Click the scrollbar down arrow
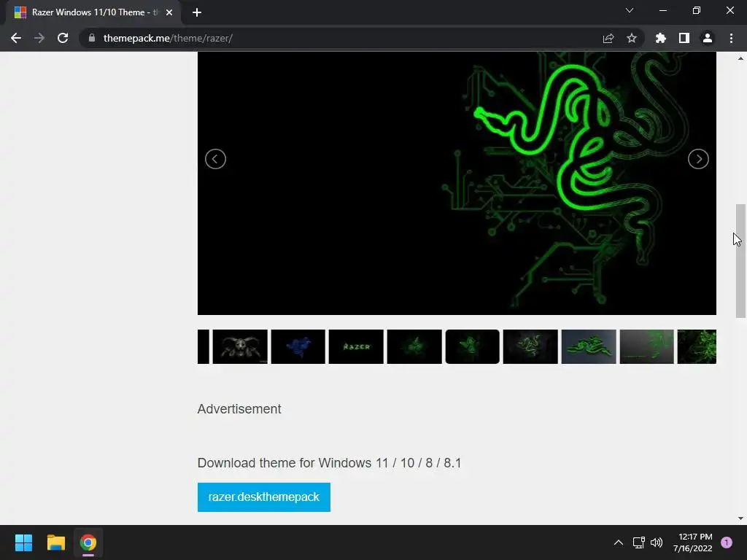The image size is (747, 560). pos(740,518)
